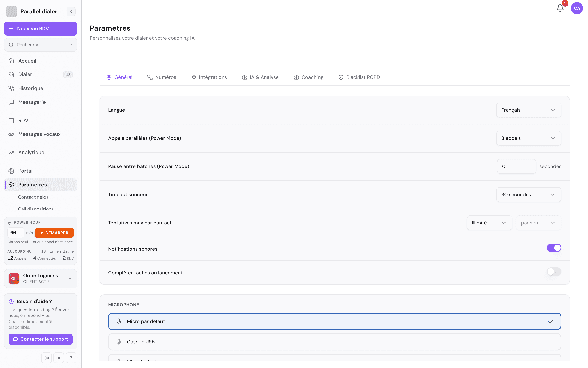Open Historique call history
The image size is (588, 368).
[x=41, y=88]
